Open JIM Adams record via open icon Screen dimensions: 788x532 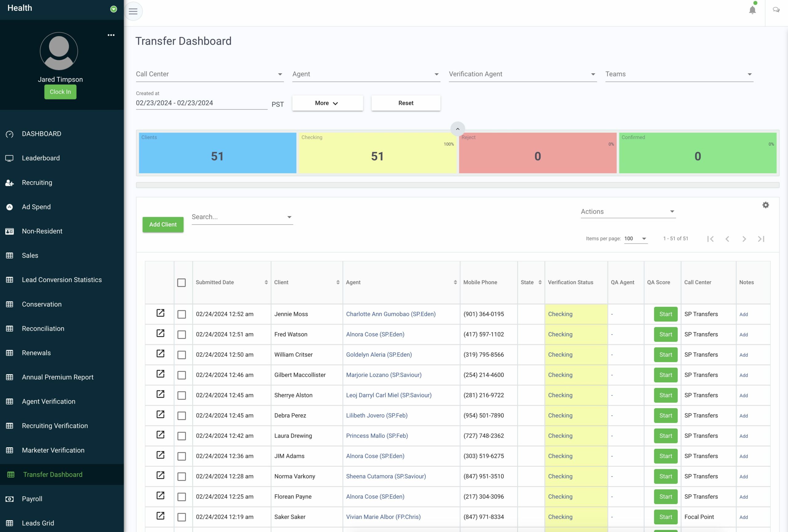pyautogui.click(x=160, y=455)
